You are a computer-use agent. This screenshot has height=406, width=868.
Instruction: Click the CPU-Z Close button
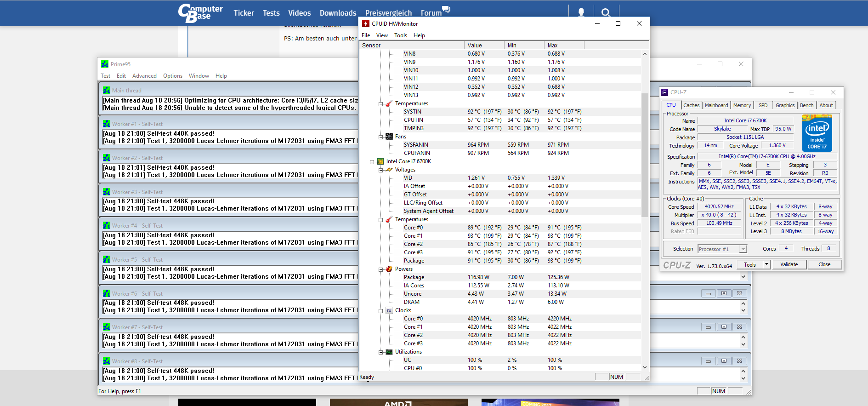(824, 264)
